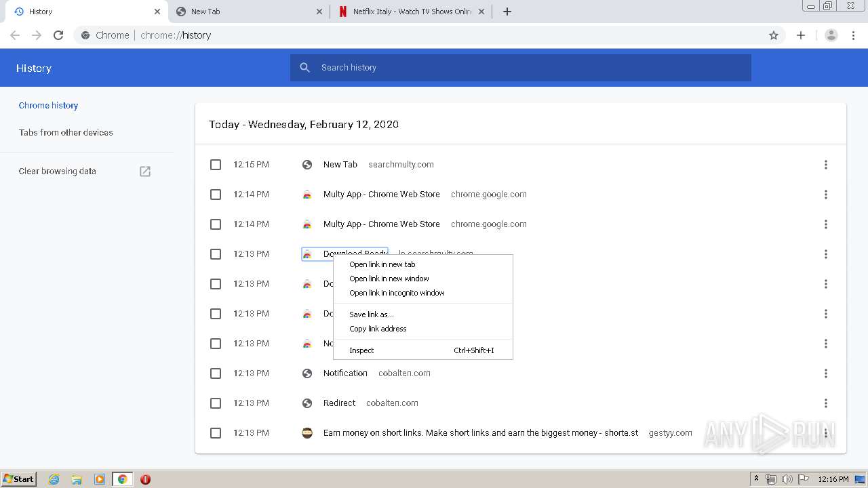Click globe favicon of Redirect entry

coord(307,403)
